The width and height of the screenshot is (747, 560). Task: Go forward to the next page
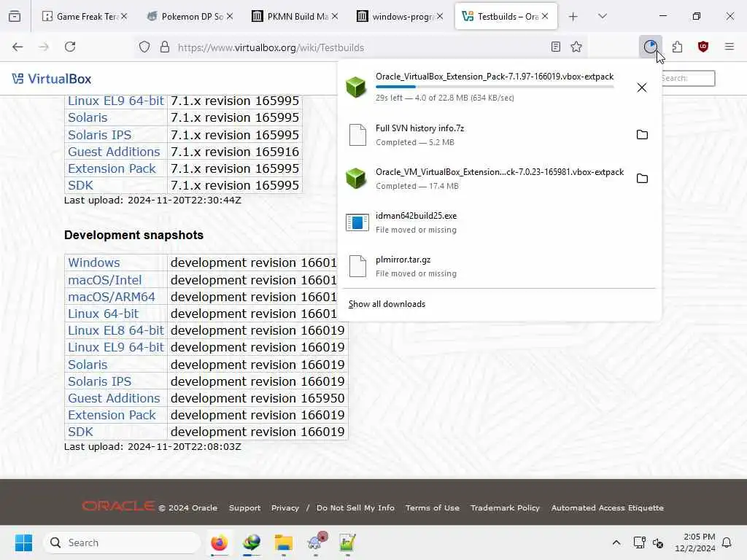click(44, 47)
